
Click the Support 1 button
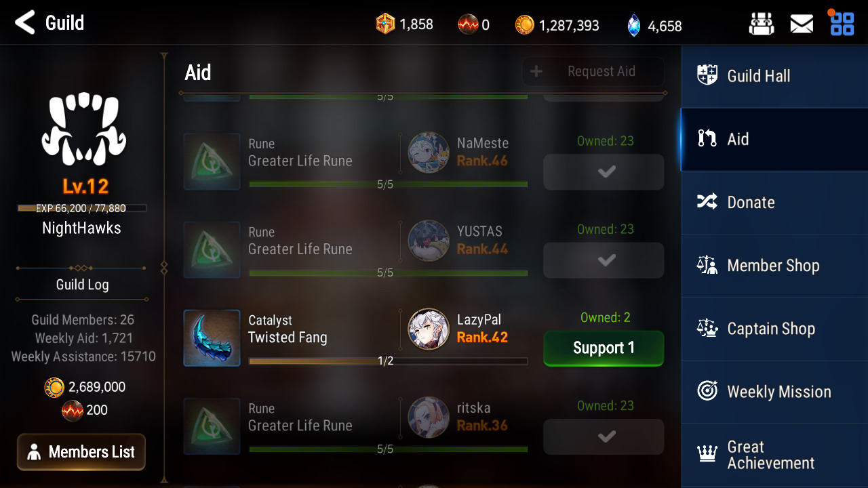pos(604,348)
